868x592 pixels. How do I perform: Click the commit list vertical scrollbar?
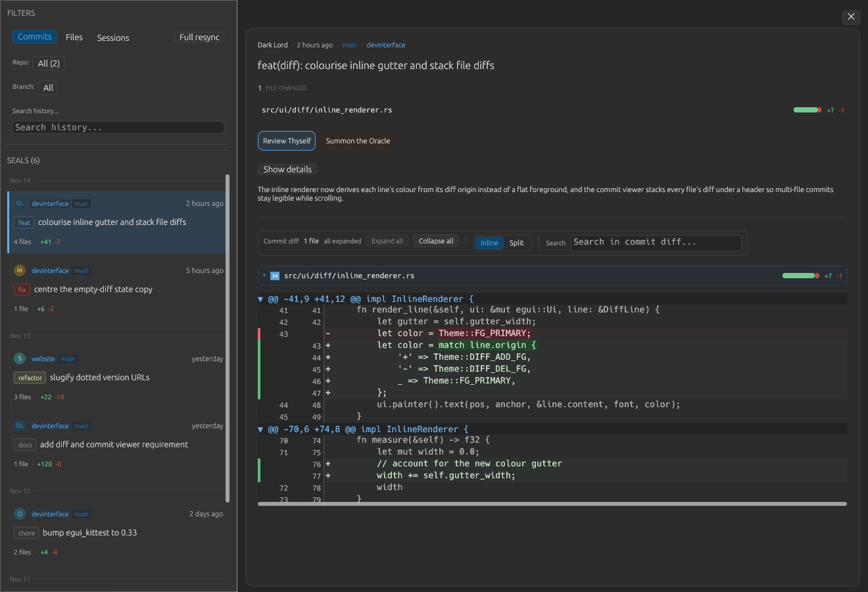[x=228, y=339]
